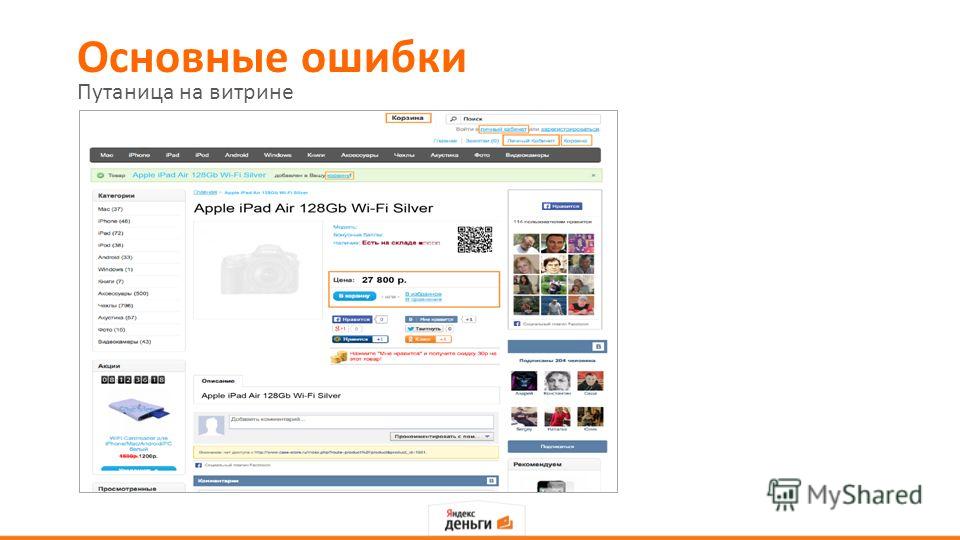Click the WiFi Cardreader promo title link
Screen dimensions: 960x540
138,443
